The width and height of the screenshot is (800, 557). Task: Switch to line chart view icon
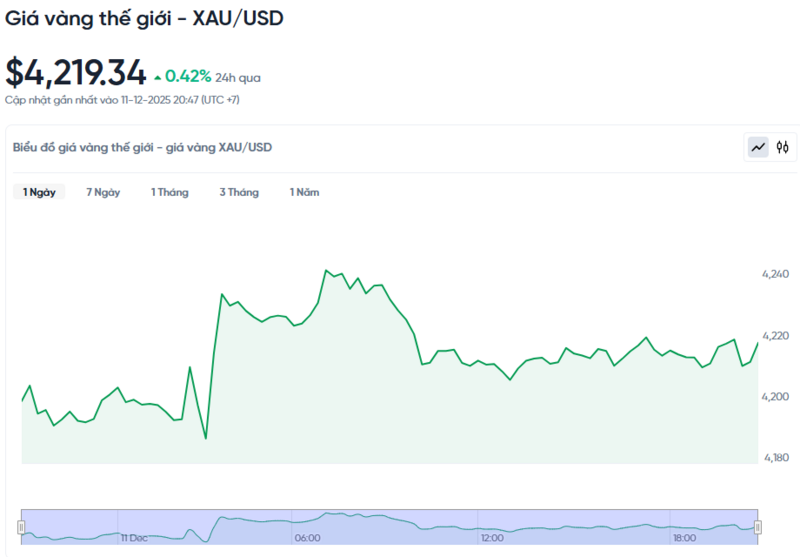pos(758,147)
